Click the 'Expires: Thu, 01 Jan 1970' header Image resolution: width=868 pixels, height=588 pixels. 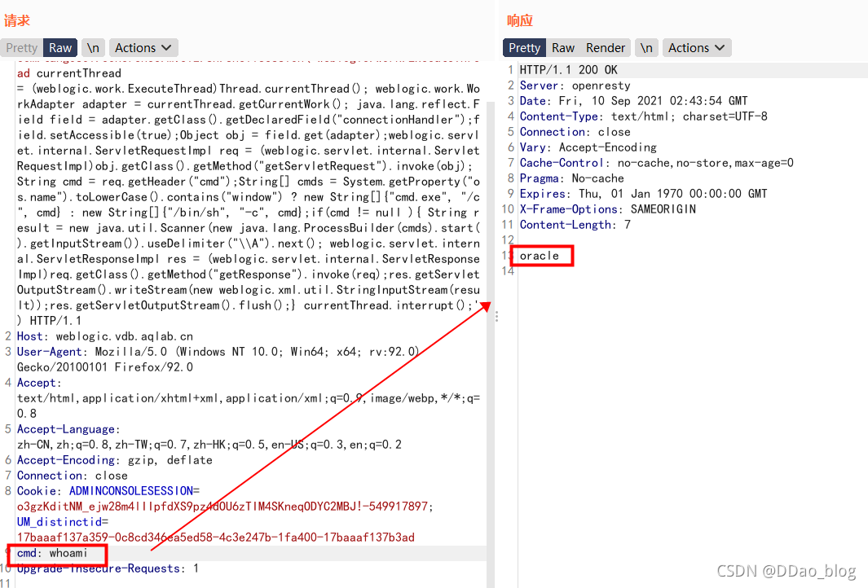(643, 194)
